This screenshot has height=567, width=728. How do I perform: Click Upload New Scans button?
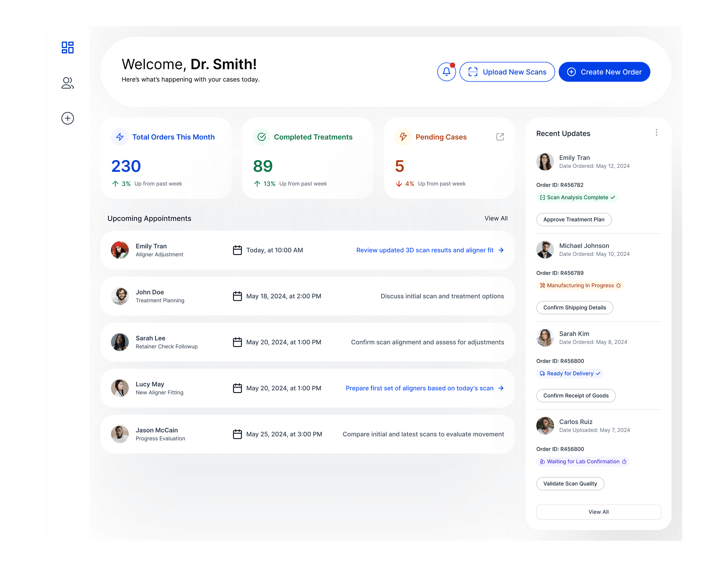click(507, 72)
